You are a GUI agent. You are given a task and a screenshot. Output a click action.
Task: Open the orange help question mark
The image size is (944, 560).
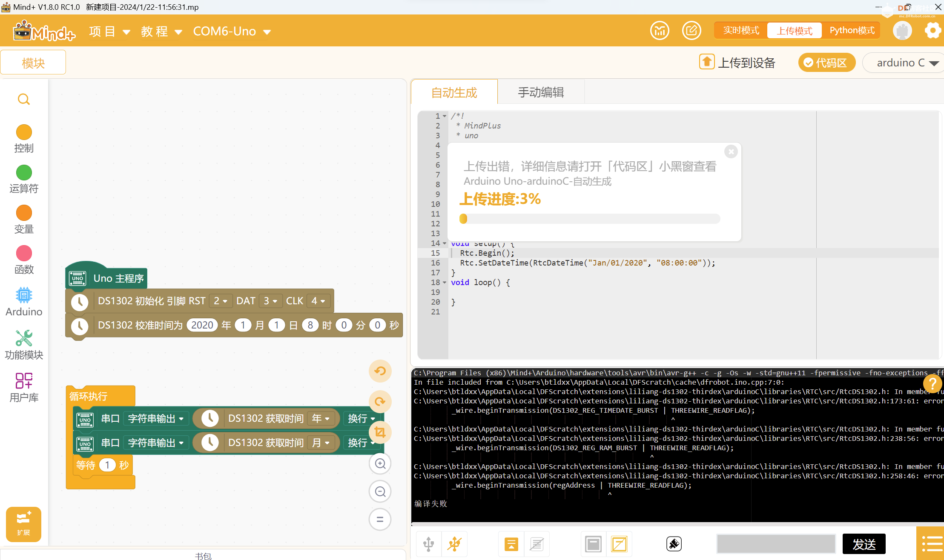(933, 384)
